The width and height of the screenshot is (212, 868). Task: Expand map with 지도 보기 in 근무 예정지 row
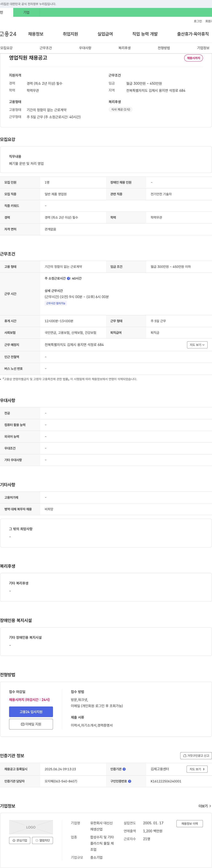click(x=197, y=345)
